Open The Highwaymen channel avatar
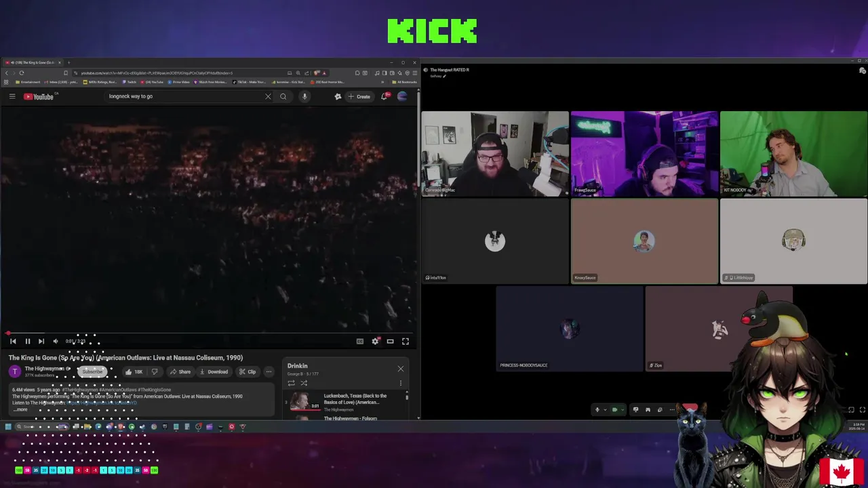Image resolution: width=868 pixels, height=488 pixels. (x=15, y=371)
